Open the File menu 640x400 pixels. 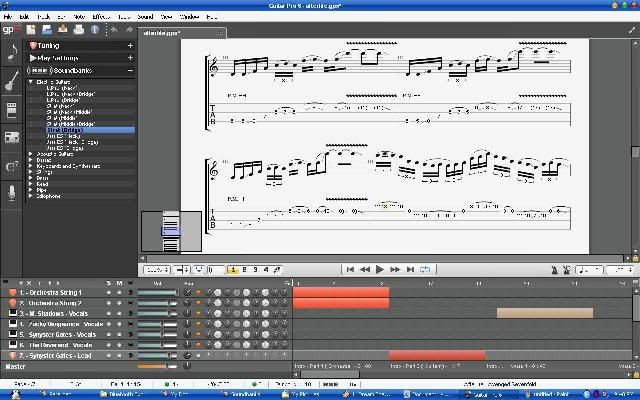[8, 17]
